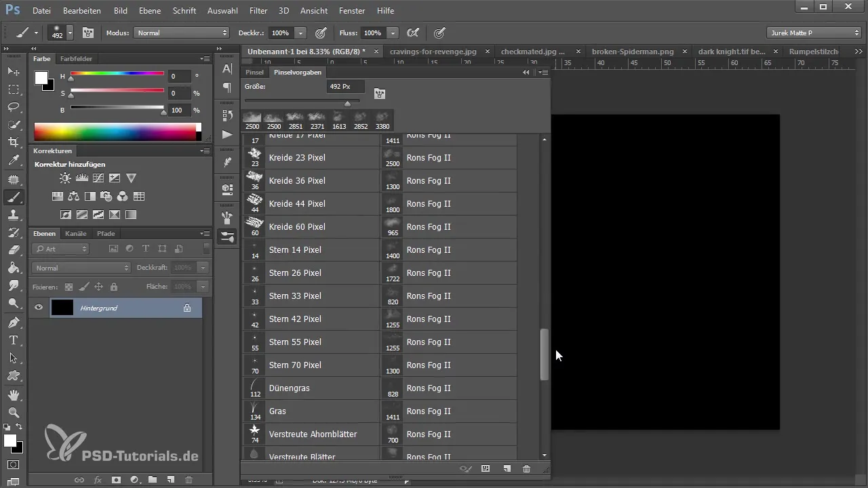Open layer style fx menu
Image resolution: width=868 pixels, height=488 pixels.
pos(98,480)
